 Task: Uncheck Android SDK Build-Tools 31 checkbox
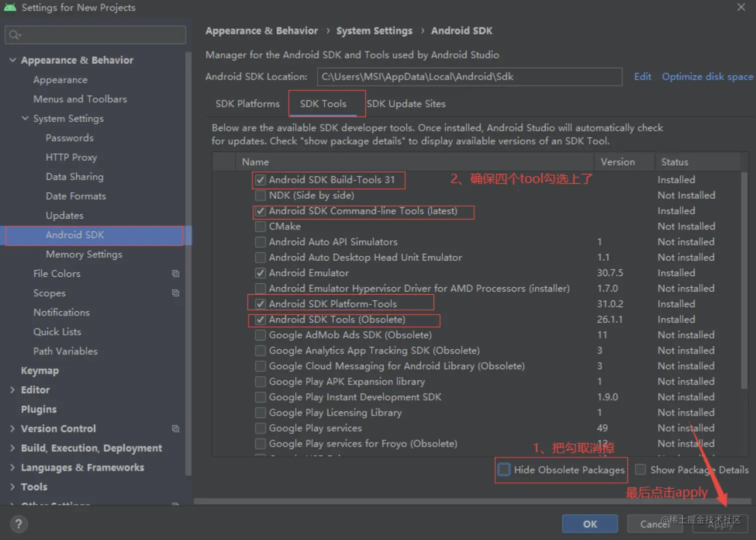260,180
